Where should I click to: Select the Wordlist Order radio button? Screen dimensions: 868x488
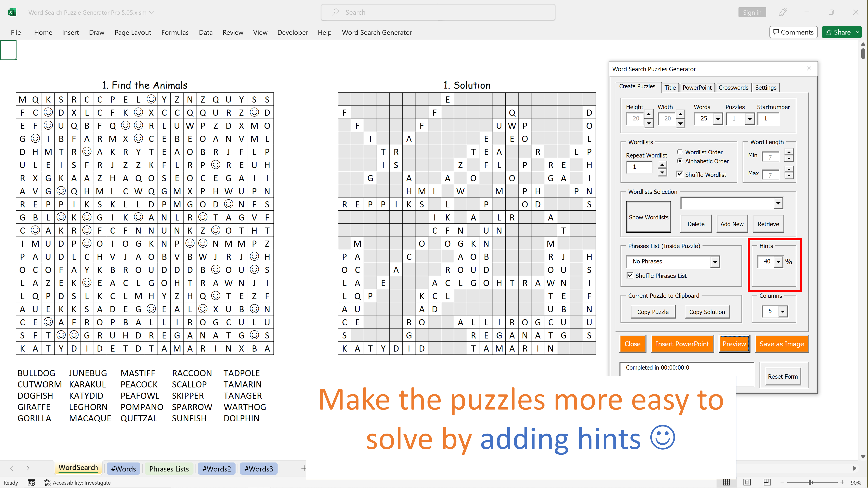680,152
